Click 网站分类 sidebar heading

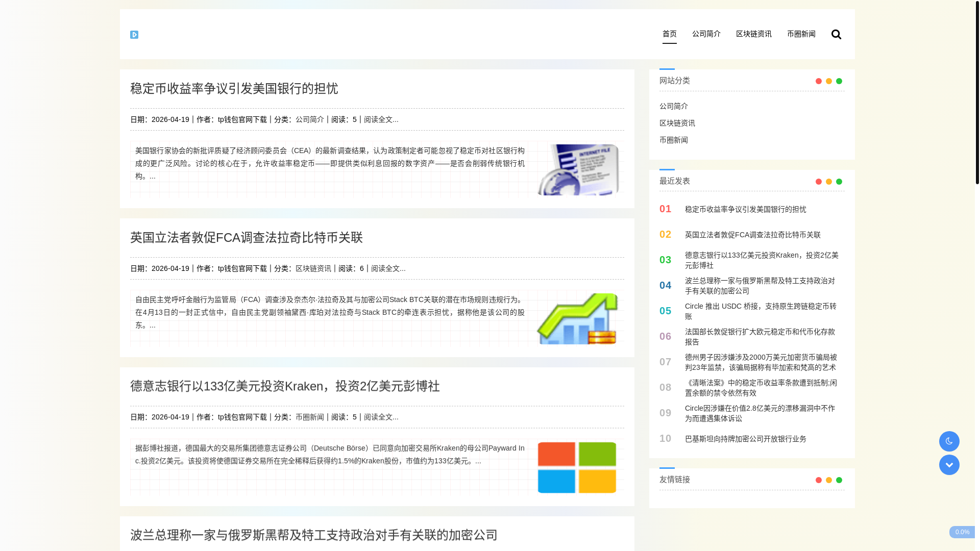675,81
